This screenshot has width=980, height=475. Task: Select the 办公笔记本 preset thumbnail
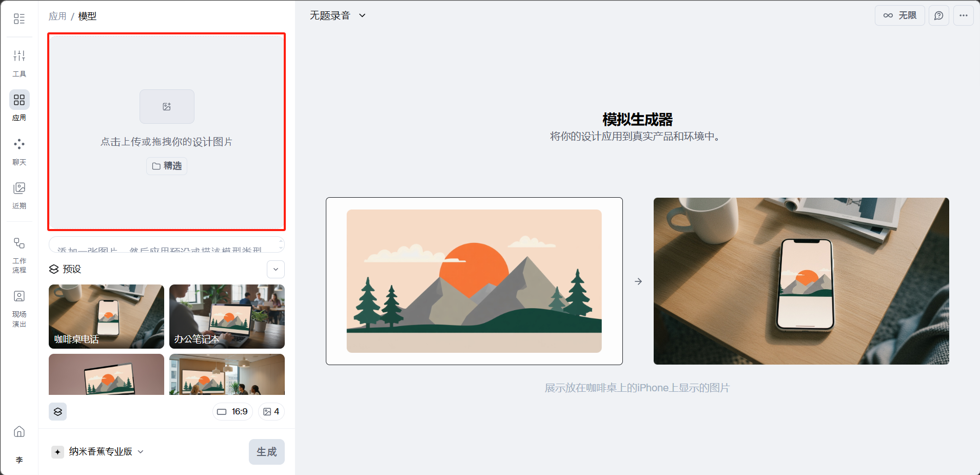click(227, 316)
